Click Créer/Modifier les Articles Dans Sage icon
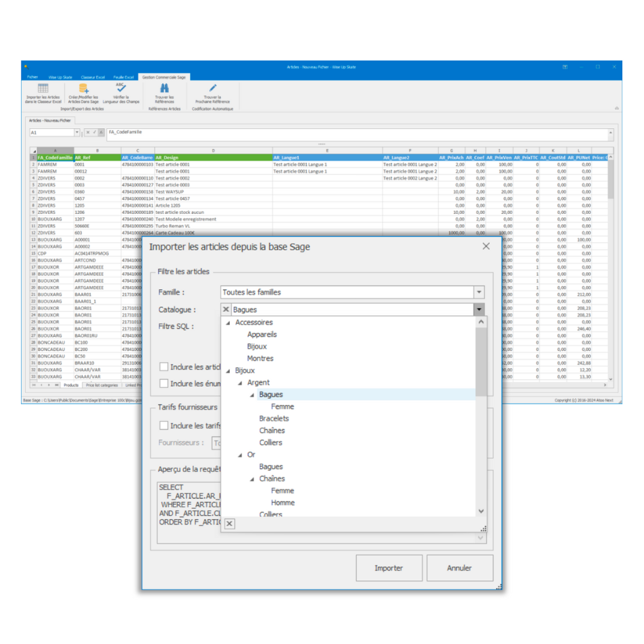 coord(83,89)
